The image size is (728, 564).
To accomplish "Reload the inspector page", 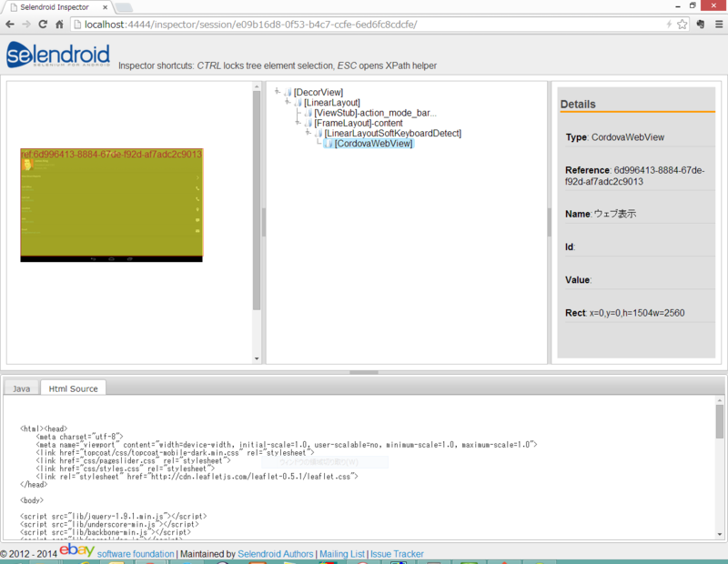I will point(43,25).
